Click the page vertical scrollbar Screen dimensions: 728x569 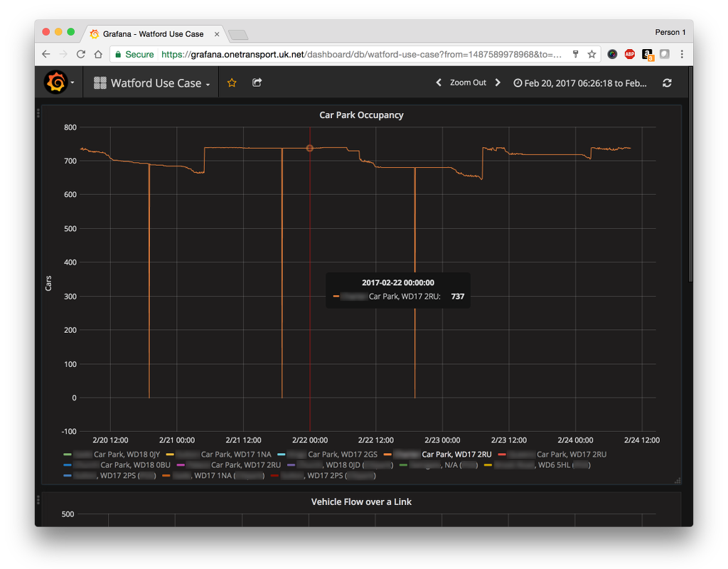pos(690,175)
